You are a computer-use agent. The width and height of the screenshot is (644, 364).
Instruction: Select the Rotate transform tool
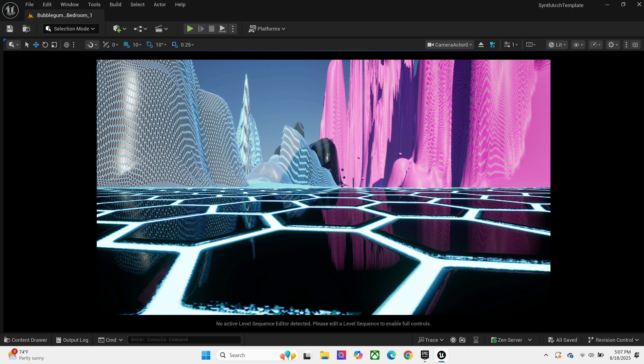pyautogui.click(x=45, y=45)
